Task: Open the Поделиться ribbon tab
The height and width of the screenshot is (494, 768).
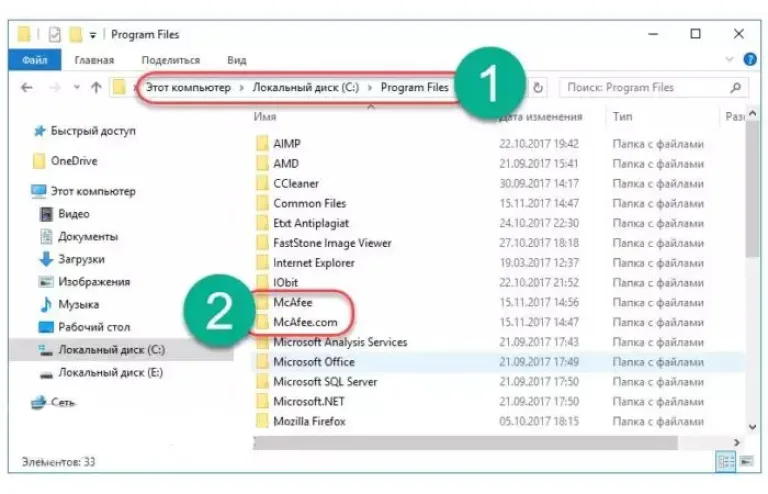Action: tap(170, 60)
